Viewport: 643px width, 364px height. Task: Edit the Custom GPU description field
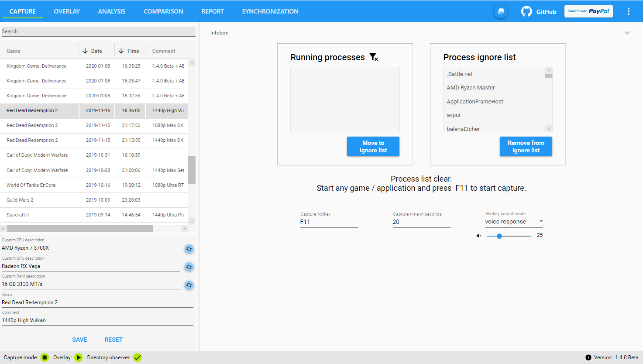point(91,266)
